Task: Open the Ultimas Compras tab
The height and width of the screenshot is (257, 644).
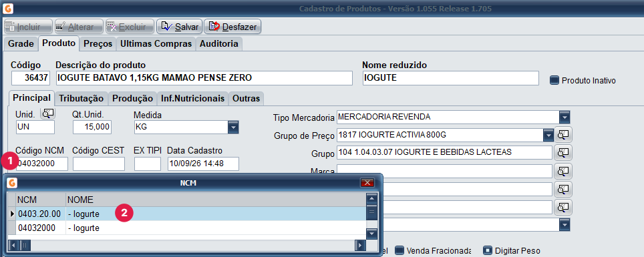Action: pos(156,43)
